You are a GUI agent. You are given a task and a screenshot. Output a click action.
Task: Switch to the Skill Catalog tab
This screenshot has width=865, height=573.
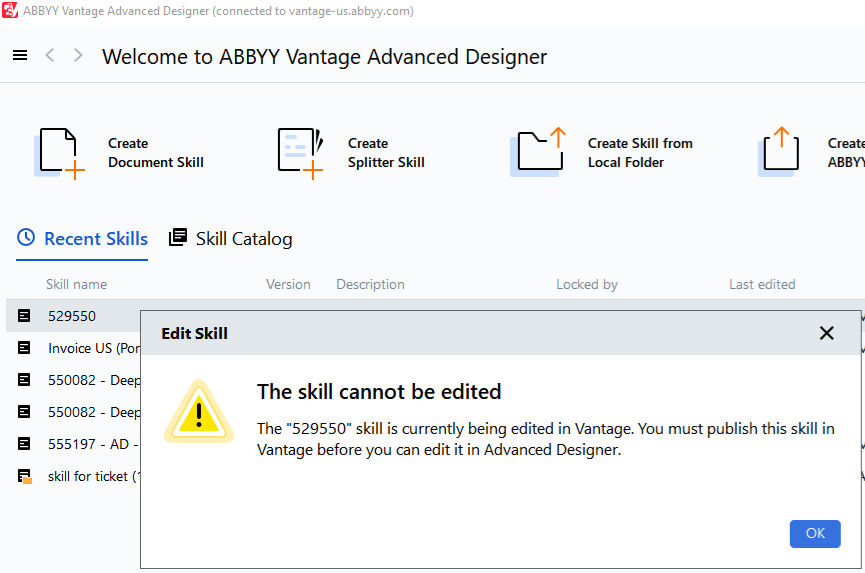tap(231, 239)
